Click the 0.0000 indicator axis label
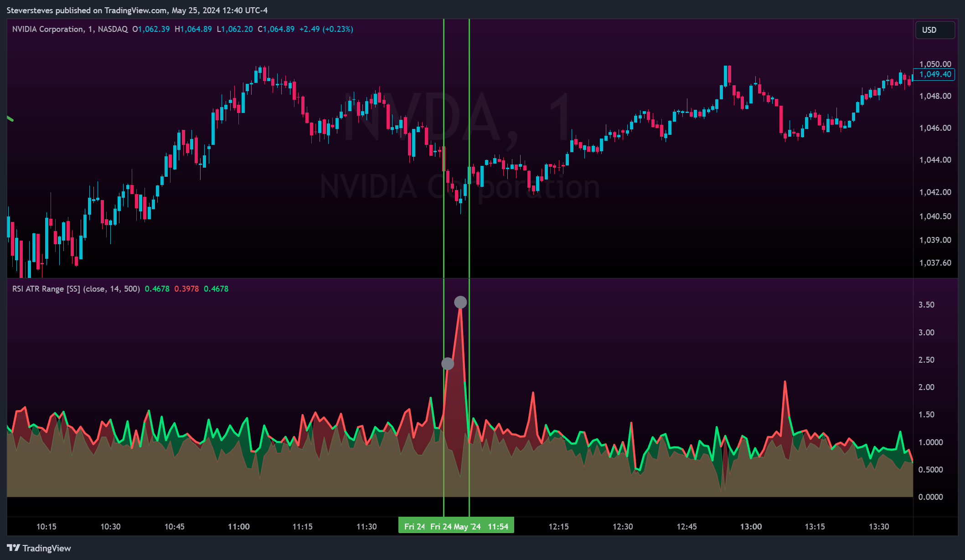This screenshot has height=560, width=965. pyautogui.click(x=930, y=497)
